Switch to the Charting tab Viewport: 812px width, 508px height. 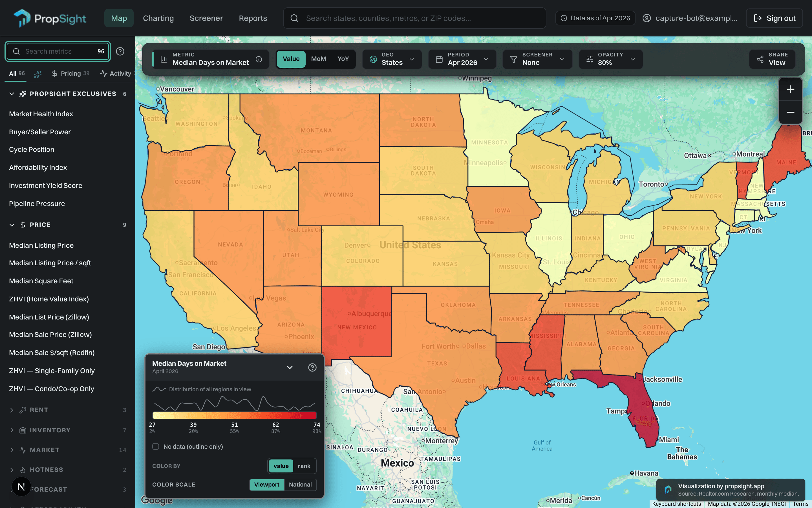pyautogui.click(x=158, y=18)
